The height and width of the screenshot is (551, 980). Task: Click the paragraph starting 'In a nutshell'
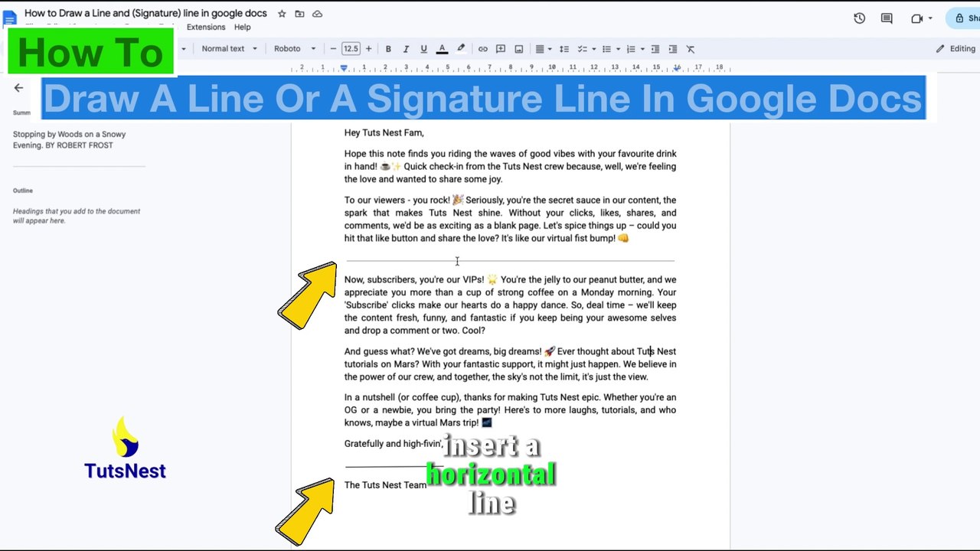[x=510, y=410]
